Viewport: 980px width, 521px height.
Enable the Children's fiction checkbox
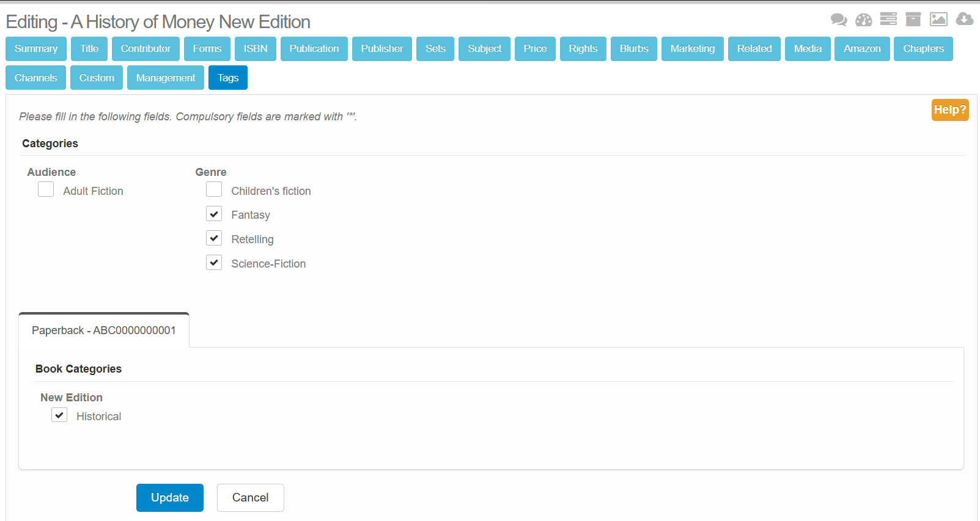point(214,189)
